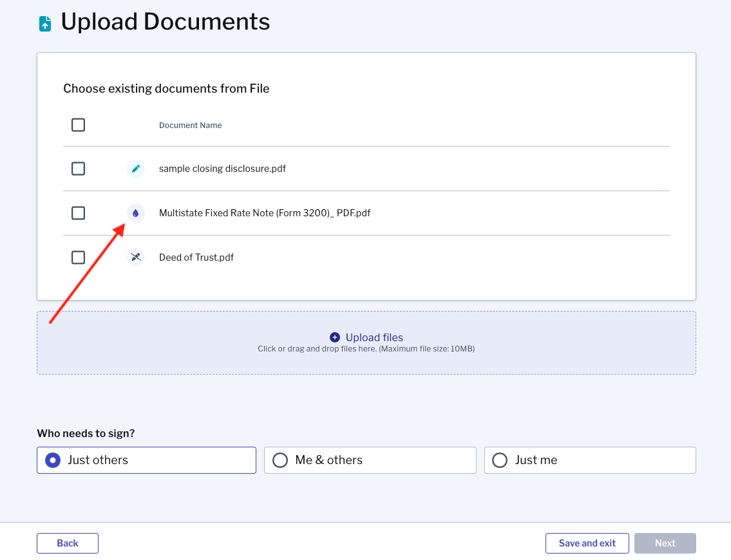Tick the Deed of Trust.pdf checkbox

click(x=78, y=257)
